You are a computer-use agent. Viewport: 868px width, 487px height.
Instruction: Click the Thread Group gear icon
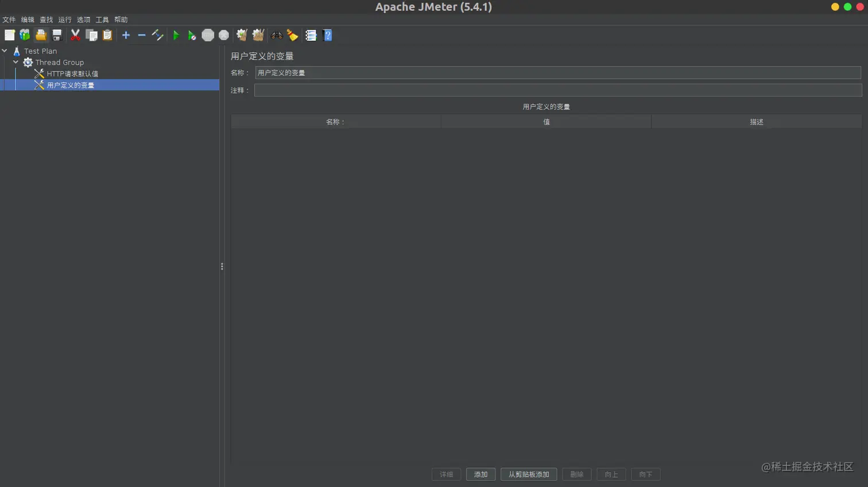coord(28,63)
